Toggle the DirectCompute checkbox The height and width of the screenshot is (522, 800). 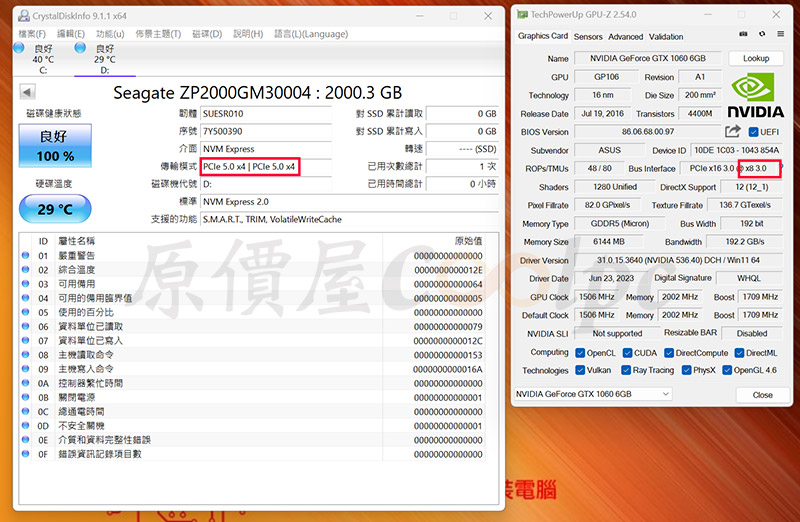tap(669, 353)
